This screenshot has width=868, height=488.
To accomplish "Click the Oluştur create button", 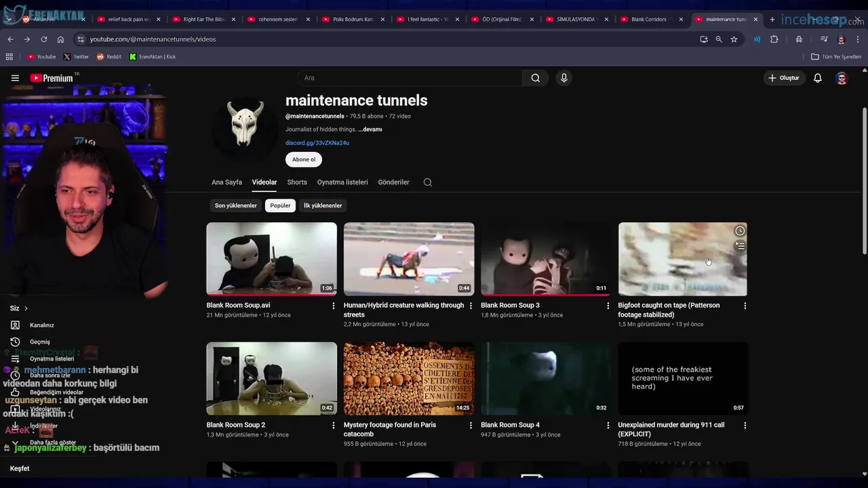I will click(x=784, y=78).
